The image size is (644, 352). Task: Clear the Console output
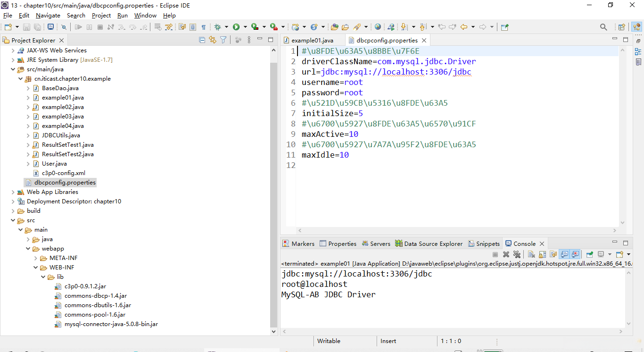tap(531, 254)
